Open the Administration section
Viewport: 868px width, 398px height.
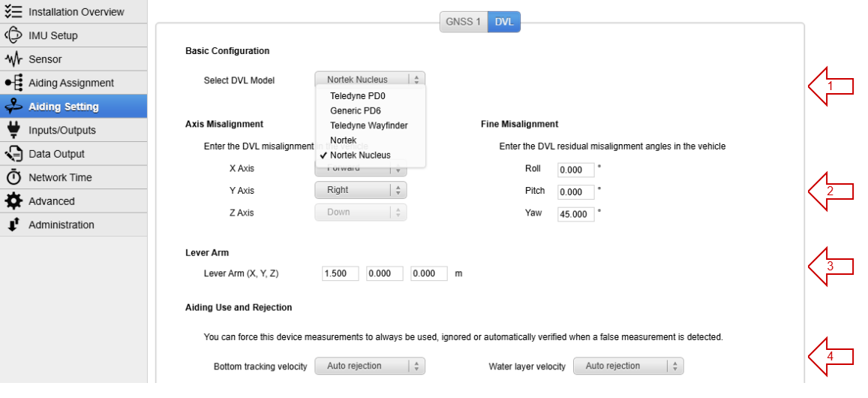pos(74,225)
